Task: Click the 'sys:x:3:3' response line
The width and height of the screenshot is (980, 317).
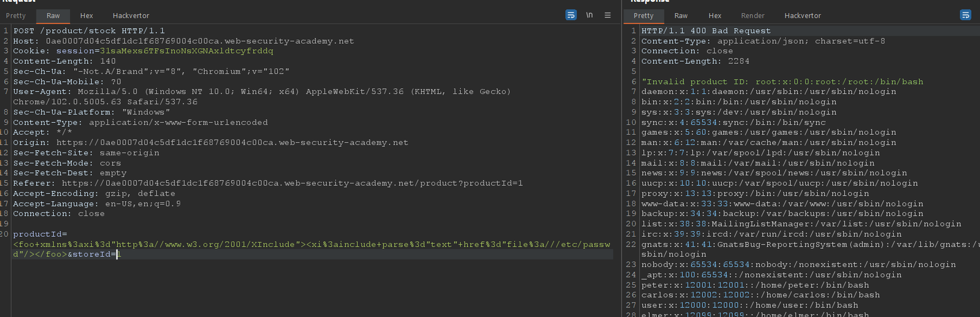Action: 739,112
